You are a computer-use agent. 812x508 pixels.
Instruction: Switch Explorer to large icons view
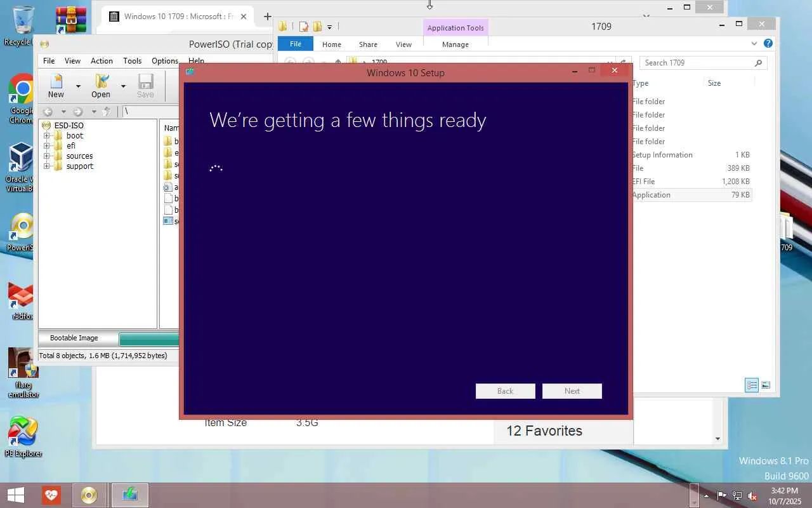[766, 385]
